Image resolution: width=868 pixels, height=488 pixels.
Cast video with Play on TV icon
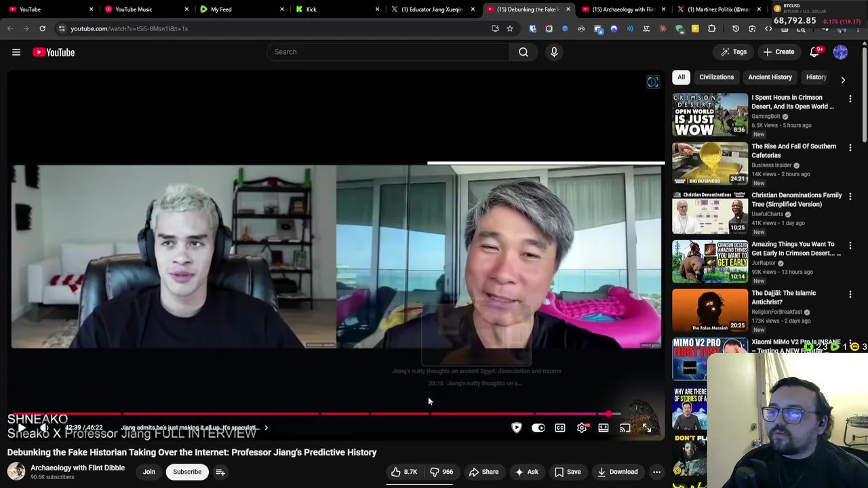click(625, 428)
